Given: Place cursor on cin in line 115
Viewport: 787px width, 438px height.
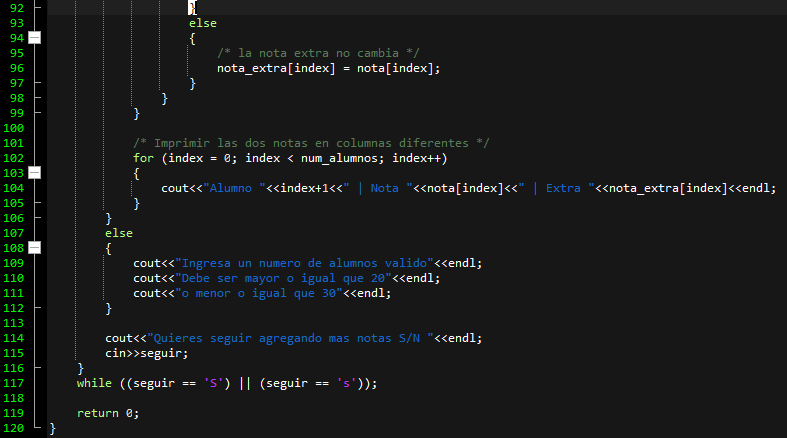Looking at the screenshot, I should 115,353.
